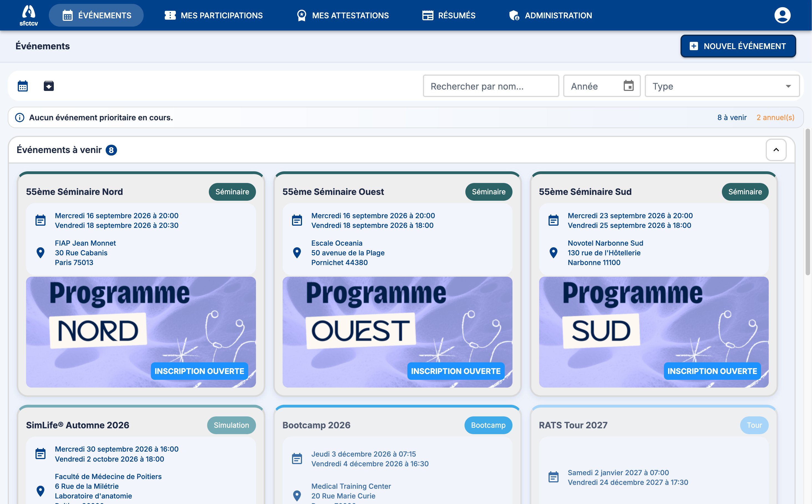Open the Administration menu item
Screen dimensions: 812x504
(x=550, y=15)
